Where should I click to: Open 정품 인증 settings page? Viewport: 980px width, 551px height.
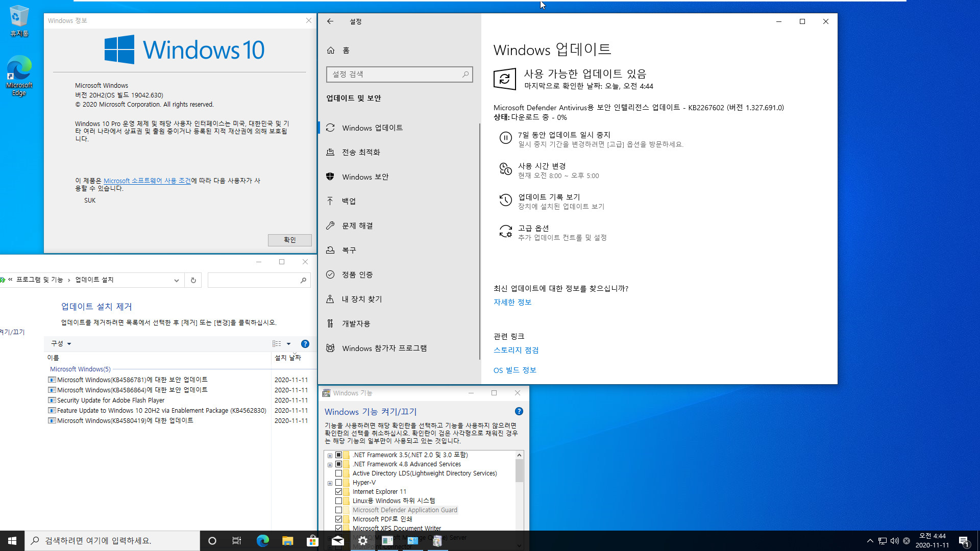click(399, 275)
